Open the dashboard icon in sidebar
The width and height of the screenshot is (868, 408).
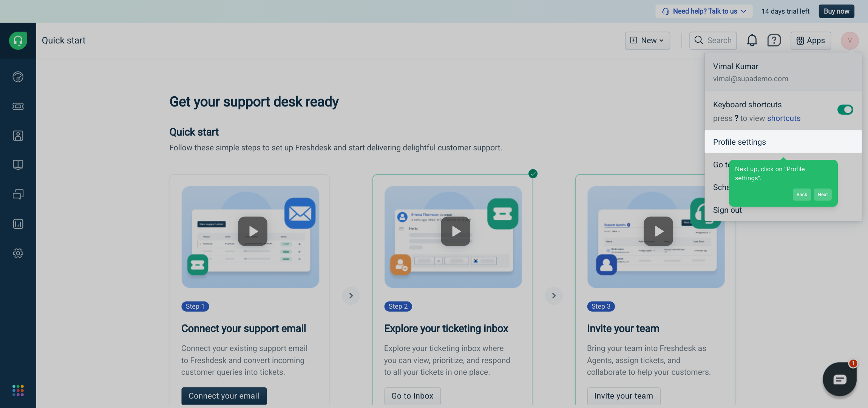18,77
